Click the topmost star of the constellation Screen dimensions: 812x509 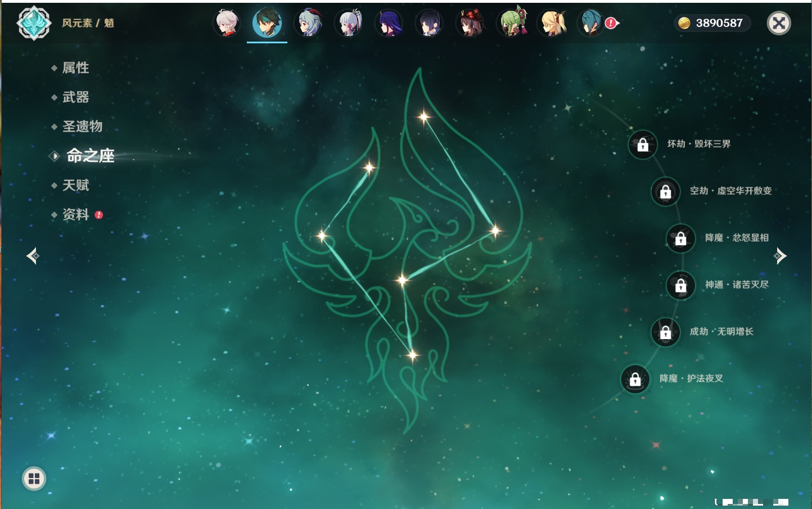coord(423,117)
